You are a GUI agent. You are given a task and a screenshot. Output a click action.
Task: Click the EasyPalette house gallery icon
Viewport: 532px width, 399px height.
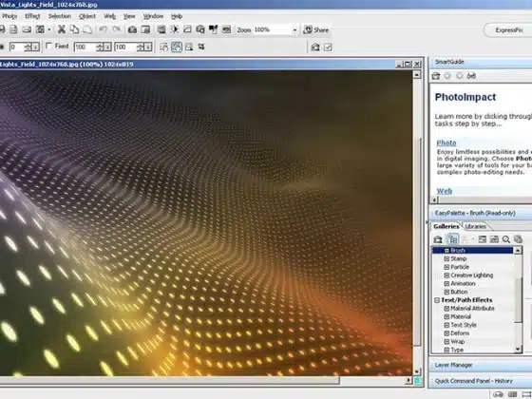click(x=438, y=239)
